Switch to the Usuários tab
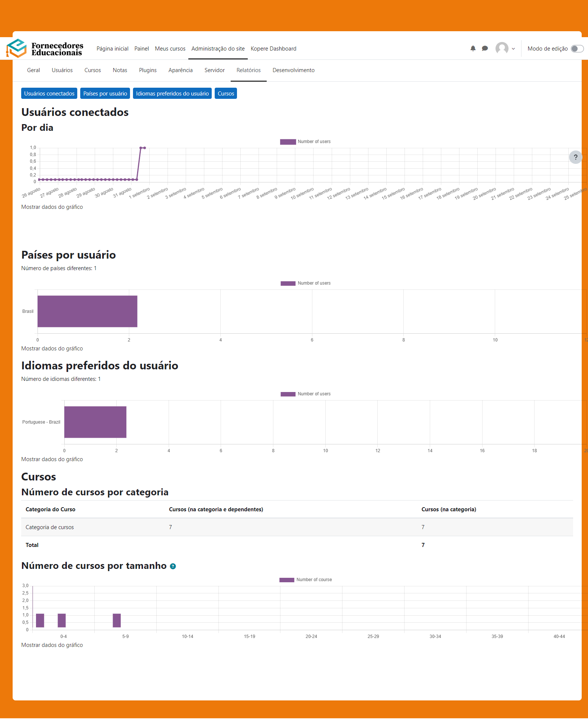Screen dimensions: 588x719 (62, 70)
